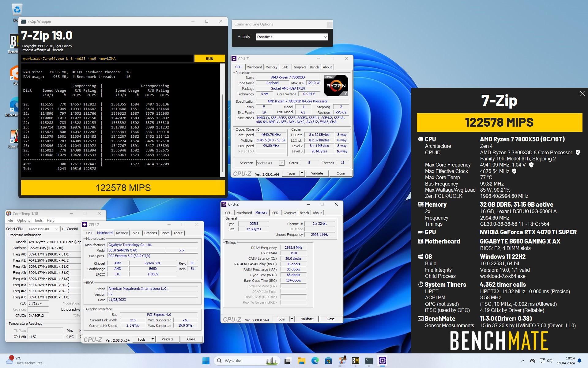Open Microsoft Store from the taskbar
Image resolution: width=588 pixels, height=368 pixels.
click(x=329, y=361)
